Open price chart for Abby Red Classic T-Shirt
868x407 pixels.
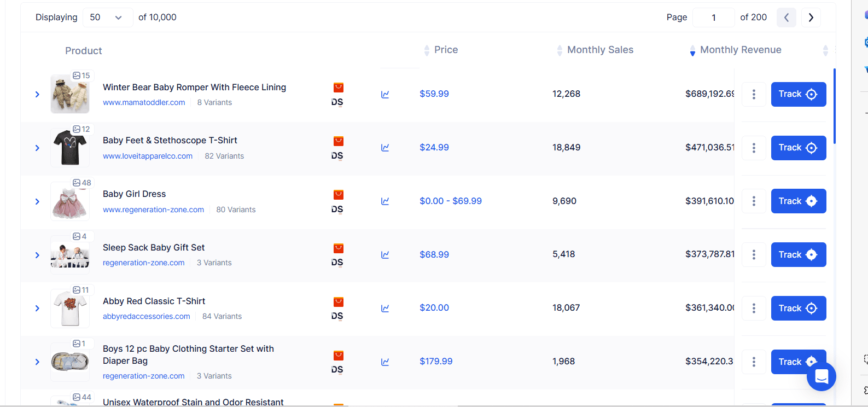click(x=385, y=309)
